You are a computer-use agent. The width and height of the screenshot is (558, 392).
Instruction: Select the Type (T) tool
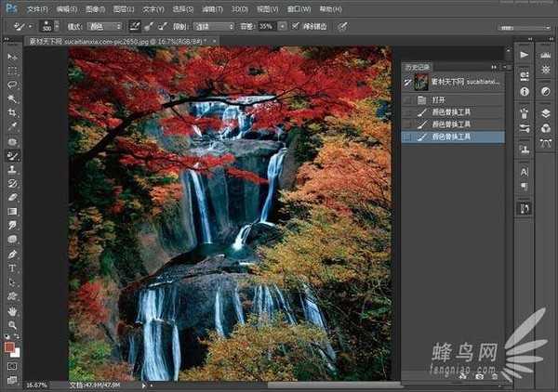(x=13, y=268)
